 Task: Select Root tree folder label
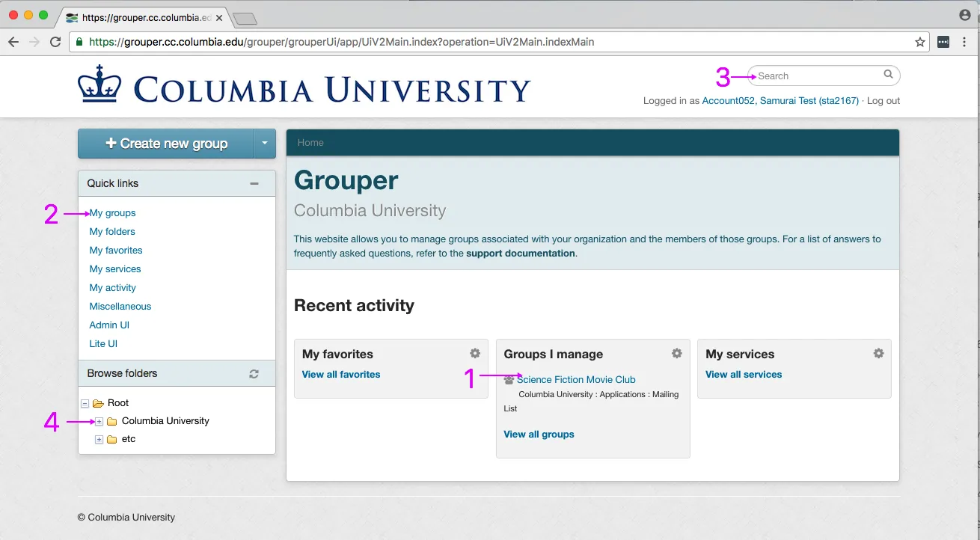[x=118, y=403]
